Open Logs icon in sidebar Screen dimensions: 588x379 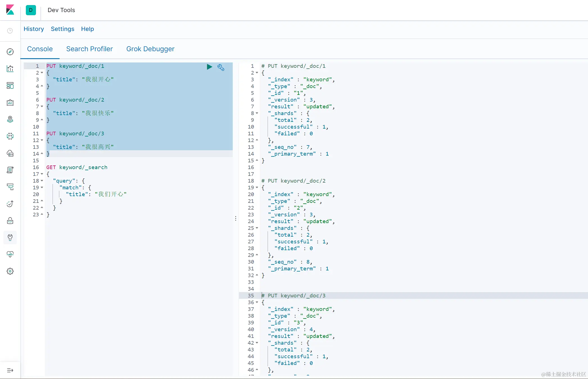click(x=10, y=170)
